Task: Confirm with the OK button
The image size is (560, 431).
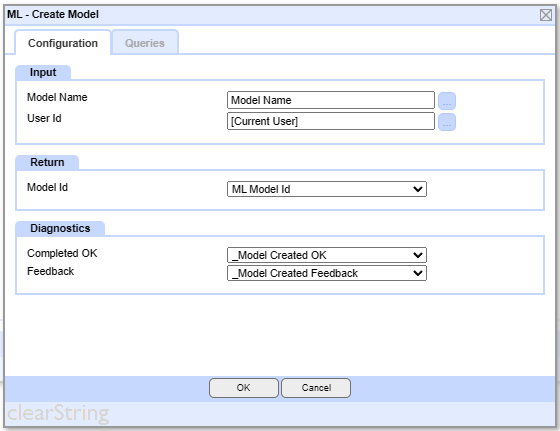Action: pyautogui.click(x=244, y=388)
